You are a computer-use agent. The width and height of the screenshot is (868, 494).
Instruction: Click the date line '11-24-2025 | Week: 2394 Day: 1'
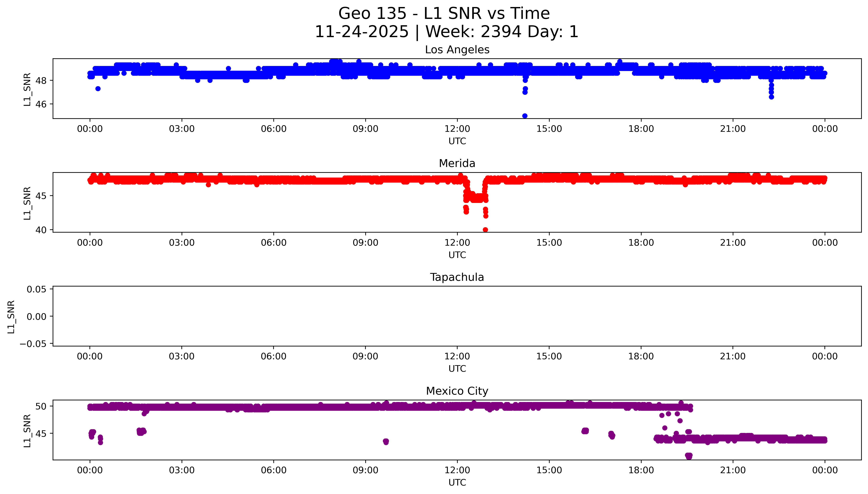(446, 32)
